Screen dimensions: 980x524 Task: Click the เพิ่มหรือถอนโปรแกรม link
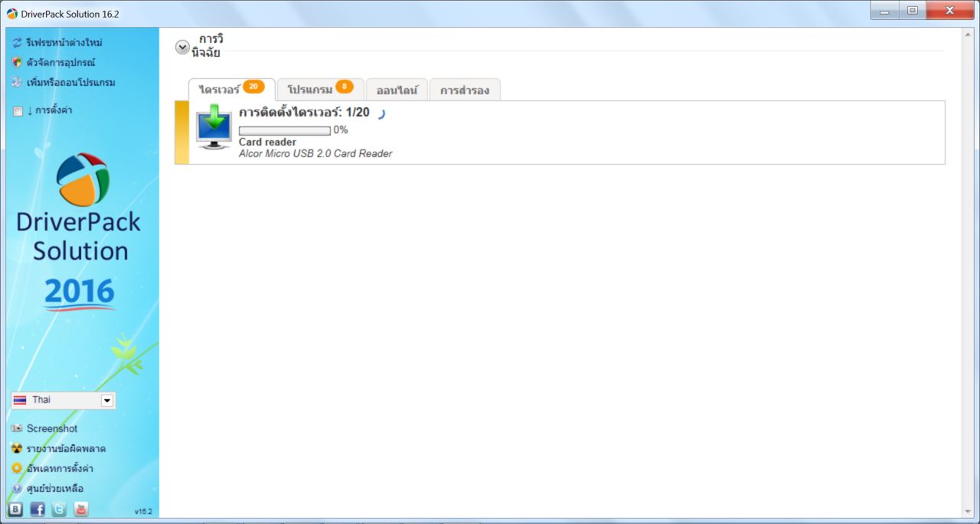click(x=70, y=83)
